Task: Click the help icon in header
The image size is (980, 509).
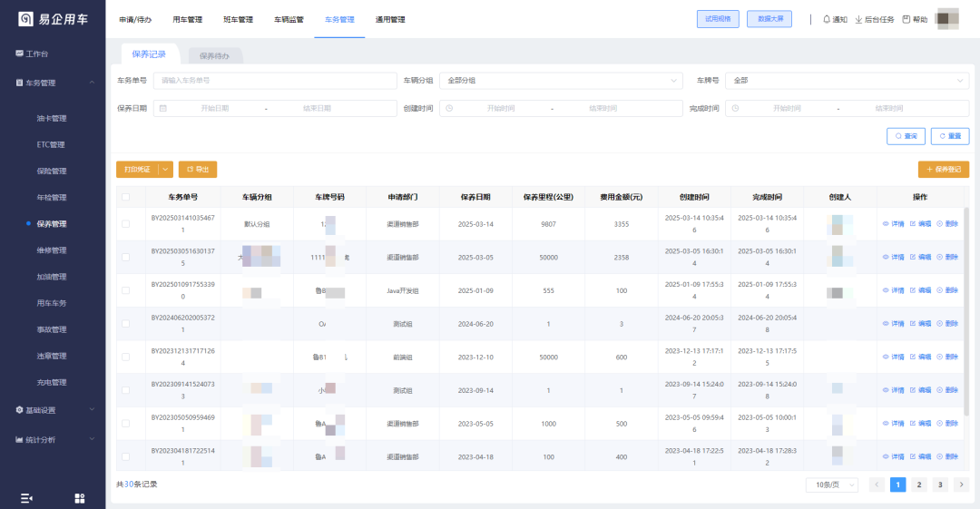Action: tap(906, 19)
